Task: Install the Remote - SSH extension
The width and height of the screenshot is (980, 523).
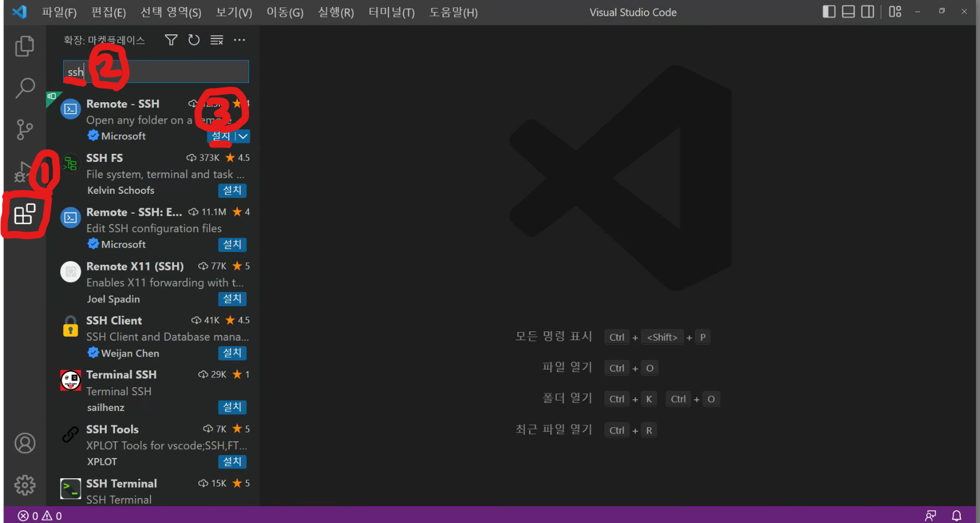Action: pos(221,136)
